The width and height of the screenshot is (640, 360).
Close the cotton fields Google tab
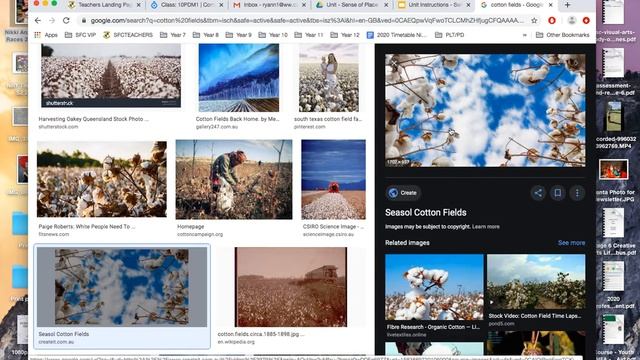point(551,5)
